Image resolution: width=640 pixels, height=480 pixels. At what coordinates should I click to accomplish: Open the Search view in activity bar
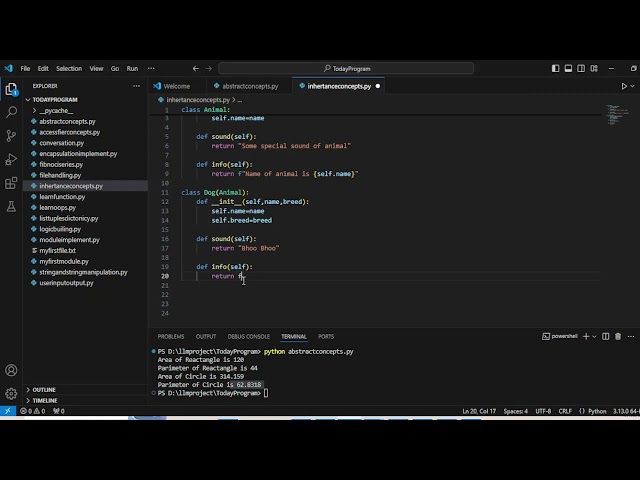(x=11, y=112)
